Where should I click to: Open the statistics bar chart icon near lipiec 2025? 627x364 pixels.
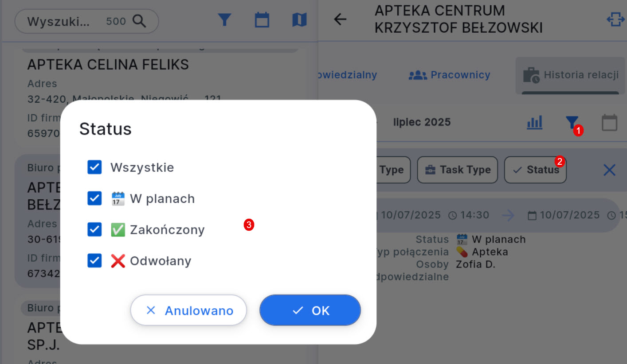tap(534, 123)
